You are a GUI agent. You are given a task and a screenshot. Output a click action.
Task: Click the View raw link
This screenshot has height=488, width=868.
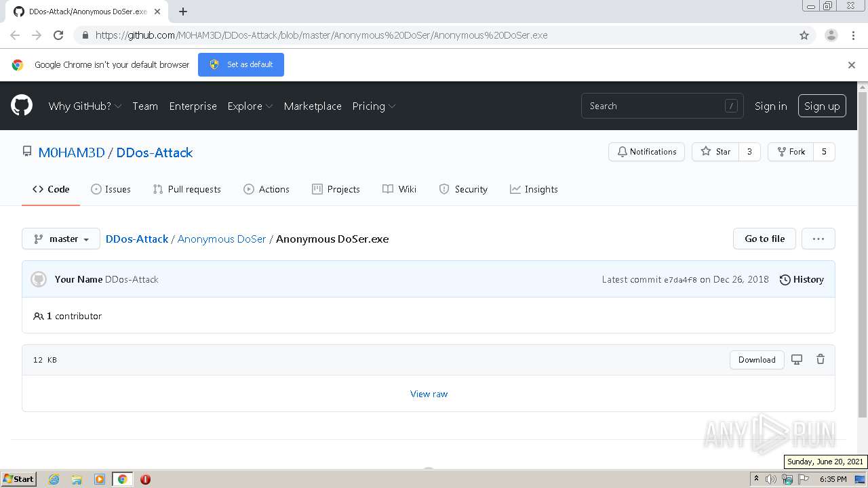tap(429, 394)
